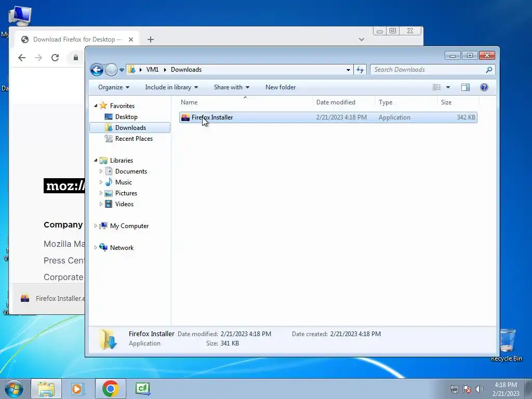Open a new tab in Chrome
The width and height of the screenshot is (532, 399).
click(151, 39)
